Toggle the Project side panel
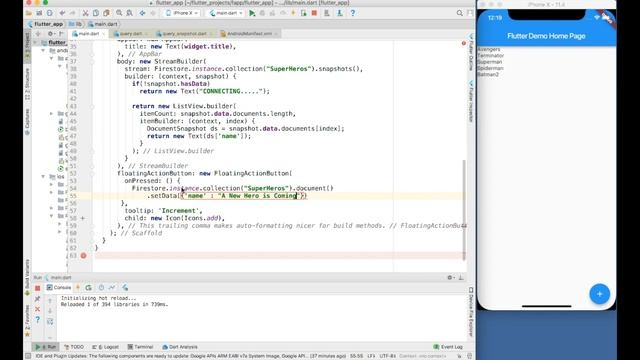 coord(27,48)
